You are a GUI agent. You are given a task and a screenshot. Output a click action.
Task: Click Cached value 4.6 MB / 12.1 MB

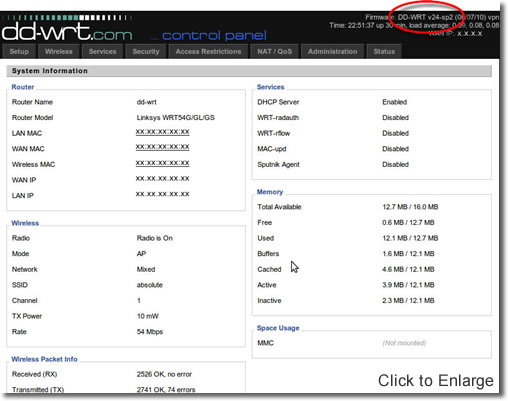pos(408,269)
